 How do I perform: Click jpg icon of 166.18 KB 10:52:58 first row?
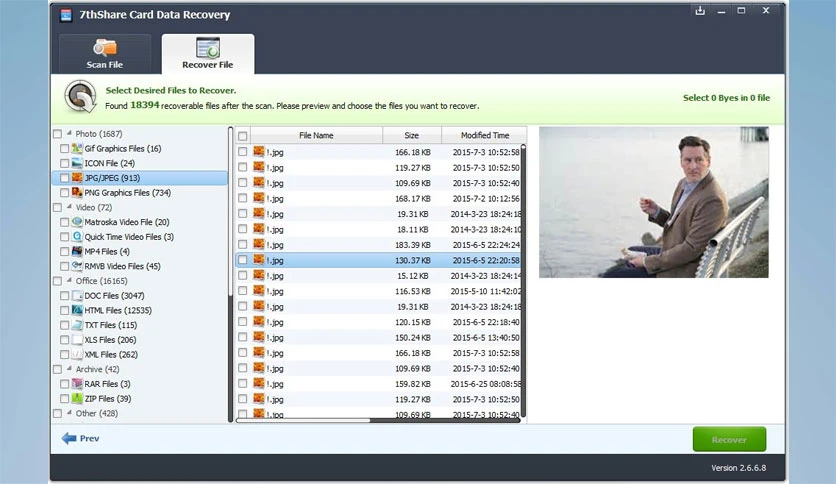pos(259,152)
